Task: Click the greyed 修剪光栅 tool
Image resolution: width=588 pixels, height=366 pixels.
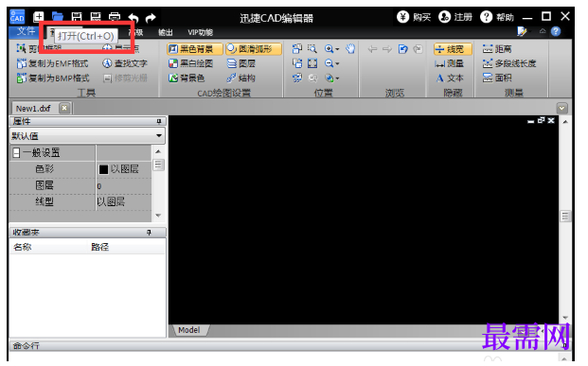Action: click(125, 78)
